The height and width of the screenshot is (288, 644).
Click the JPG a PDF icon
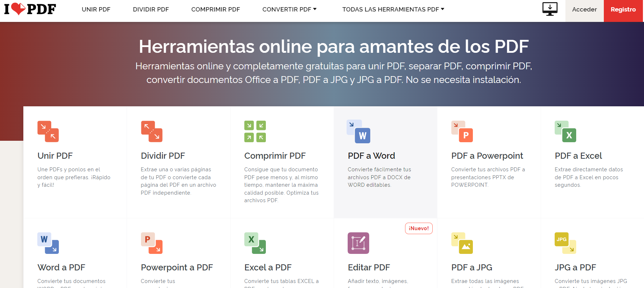click(565, 243)
